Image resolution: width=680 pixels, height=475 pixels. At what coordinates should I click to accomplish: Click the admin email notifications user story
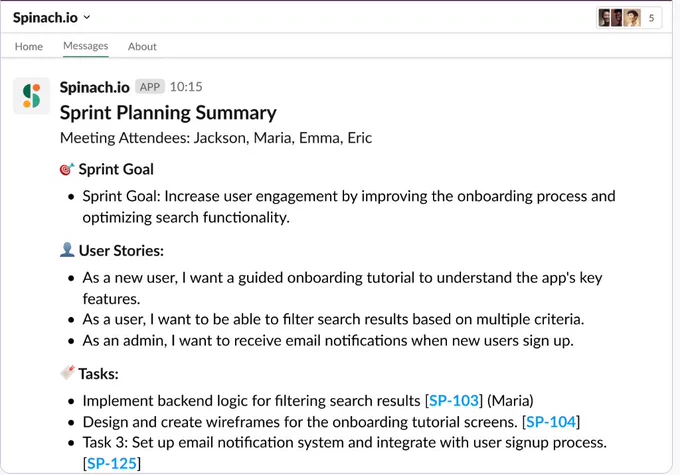click(x=328, y=341)
